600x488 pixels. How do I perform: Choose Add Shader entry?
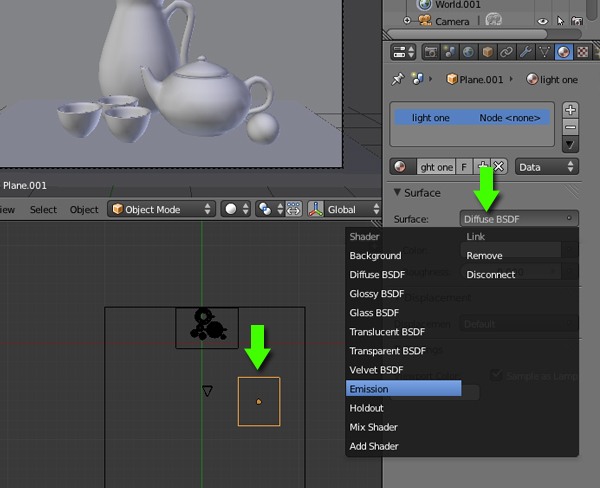click(x=374, y=446)
